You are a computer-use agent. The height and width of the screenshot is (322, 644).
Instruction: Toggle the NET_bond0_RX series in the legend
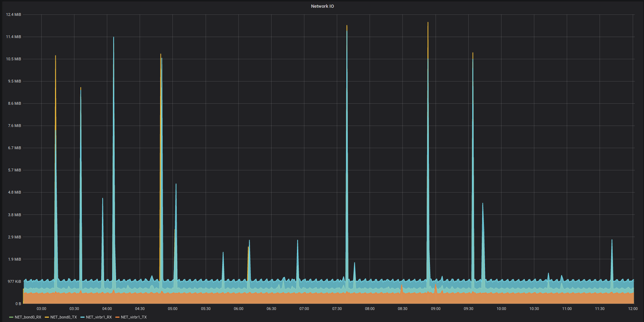click(28, 317)
